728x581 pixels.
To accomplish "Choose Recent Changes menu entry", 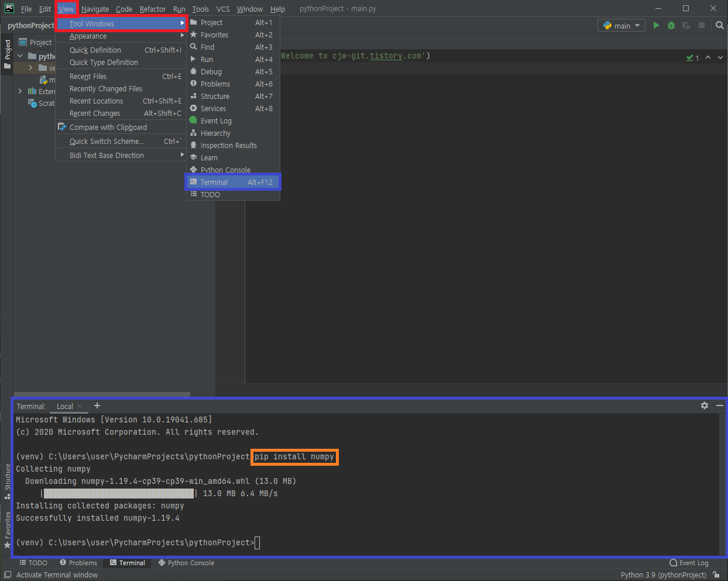I will click(121, 114).
